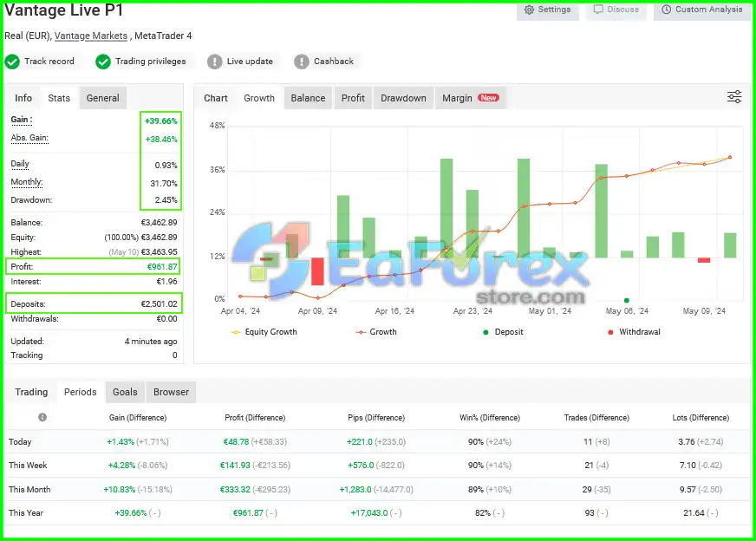Click the Cashback warning icon

[302, 62]
